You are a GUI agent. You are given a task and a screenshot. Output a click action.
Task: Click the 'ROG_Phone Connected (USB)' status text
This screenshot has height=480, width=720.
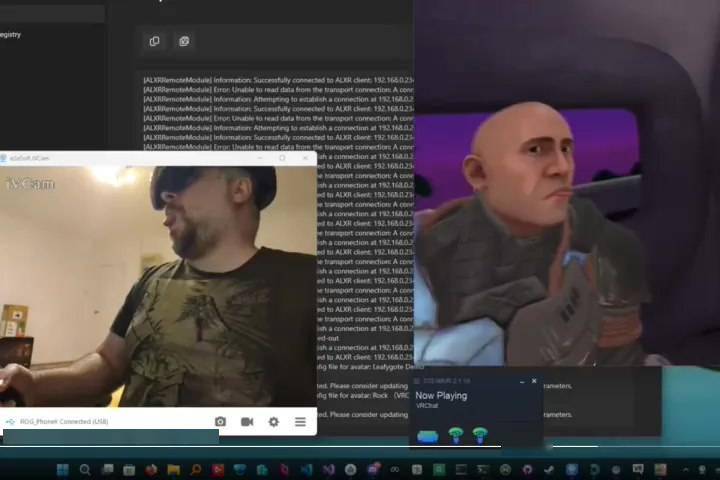[x=64, y=421]
